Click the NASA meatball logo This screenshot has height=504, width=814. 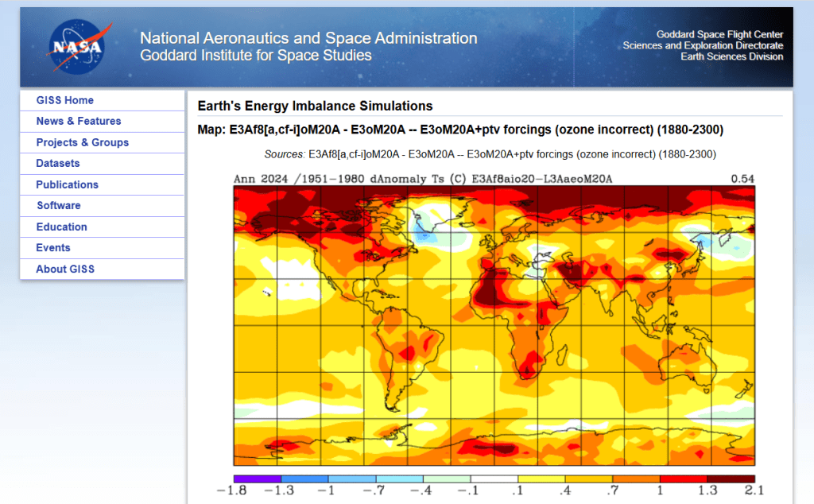pyautogui.click(x=78, y=47)
